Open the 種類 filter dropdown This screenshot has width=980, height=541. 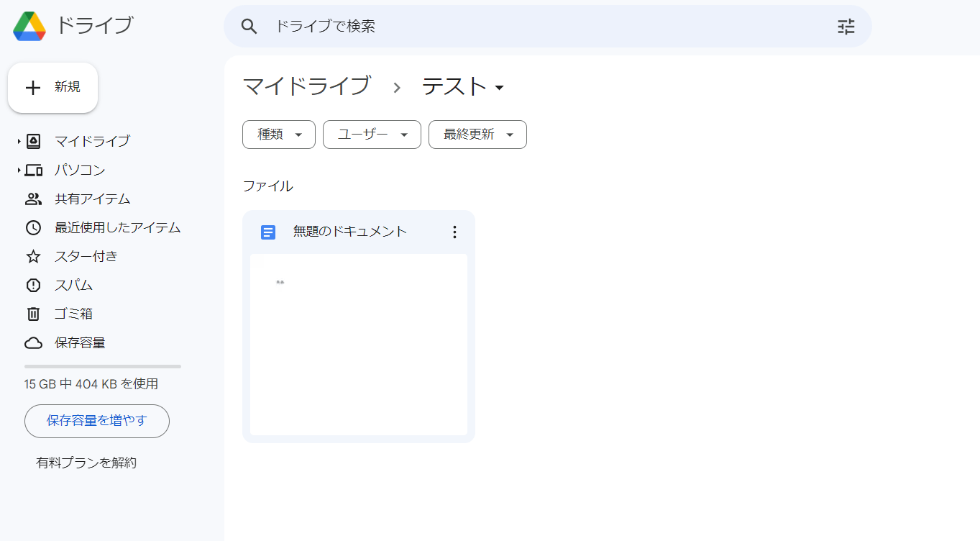(x=279, y=135)
